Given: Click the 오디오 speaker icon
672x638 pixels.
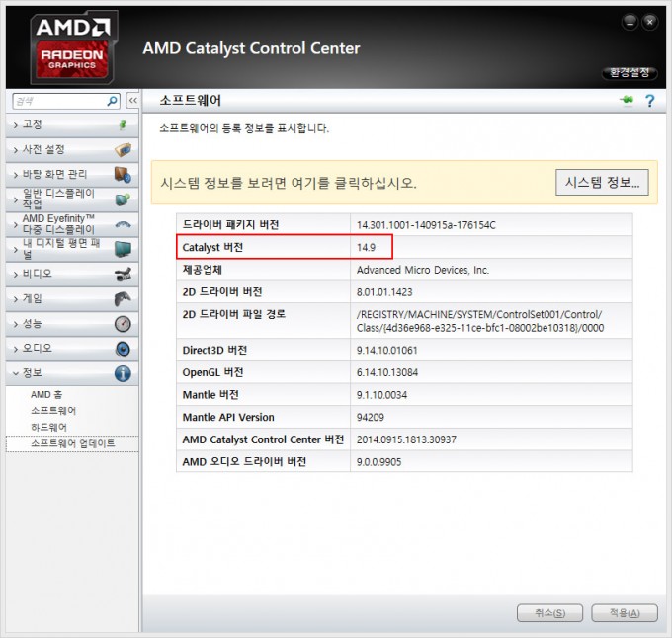Looking at the screenshot, I should [123, 349].
